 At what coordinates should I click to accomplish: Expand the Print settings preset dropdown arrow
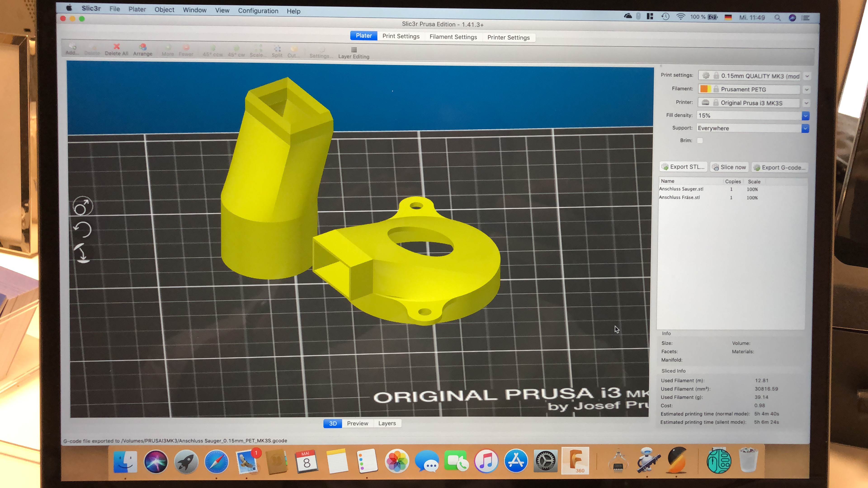[807, 76]
